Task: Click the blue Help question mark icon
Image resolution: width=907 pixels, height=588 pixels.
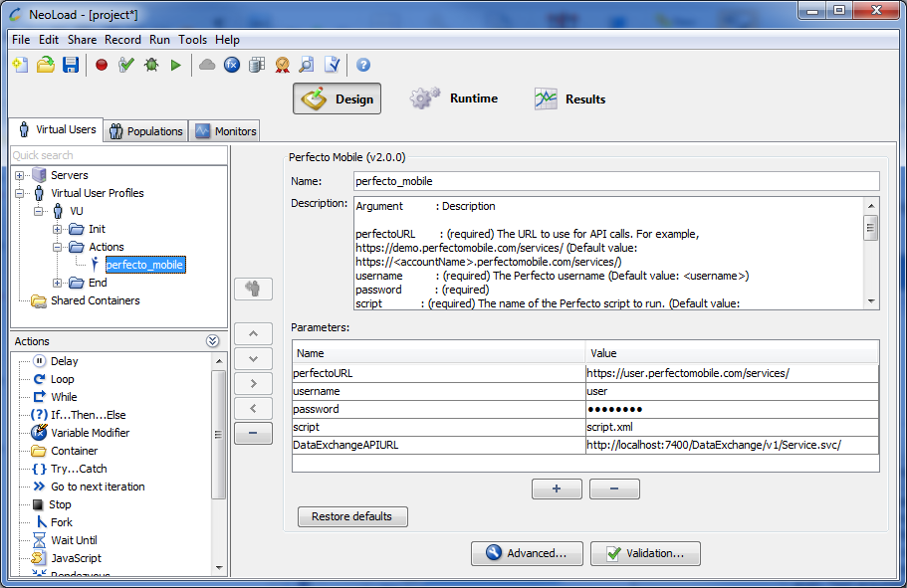Action: [x=363, y=65]
